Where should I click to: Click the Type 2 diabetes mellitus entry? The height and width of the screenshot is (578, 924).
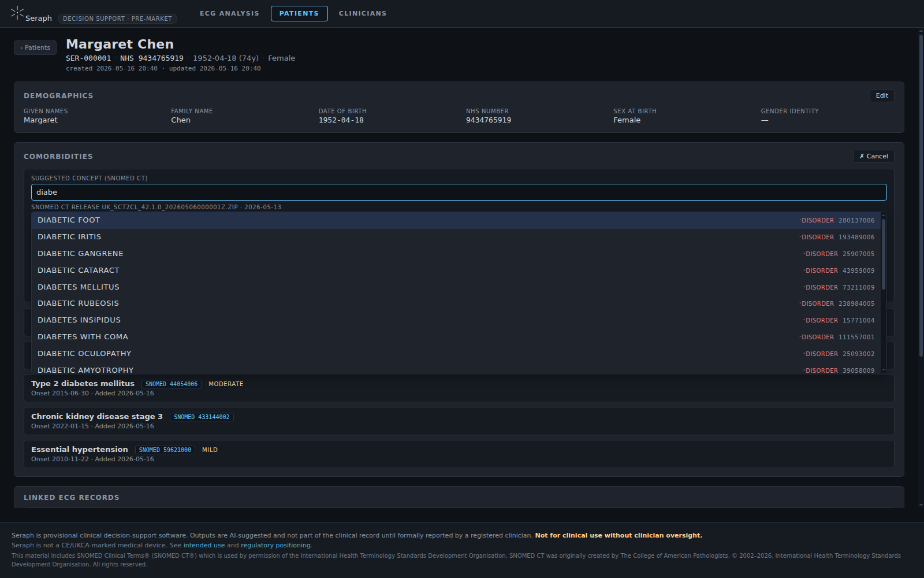(x=459, y=388)
